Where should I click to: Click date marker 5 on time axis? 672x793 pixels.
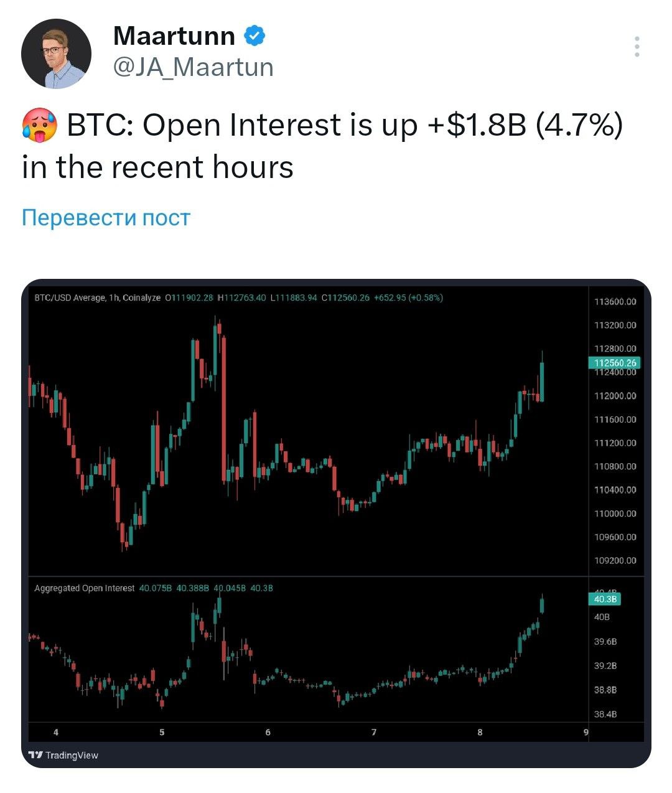(x=162, y=732)
